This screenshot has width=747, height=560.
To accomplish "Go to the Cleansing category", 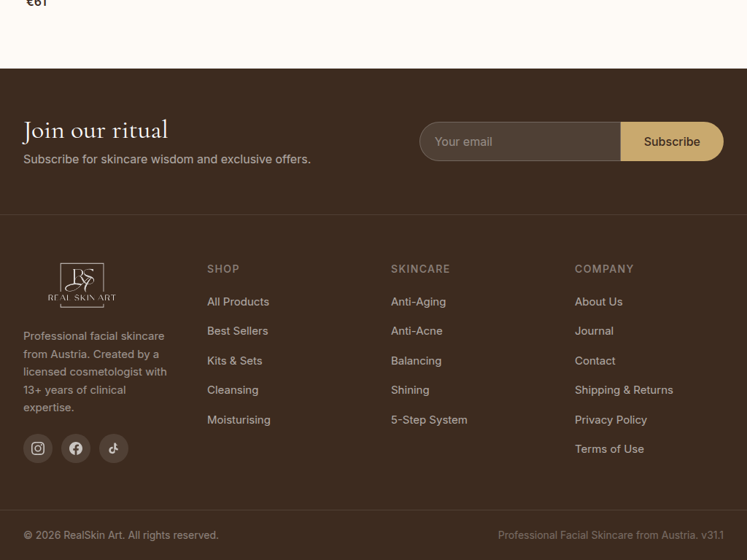I will 233,389.
